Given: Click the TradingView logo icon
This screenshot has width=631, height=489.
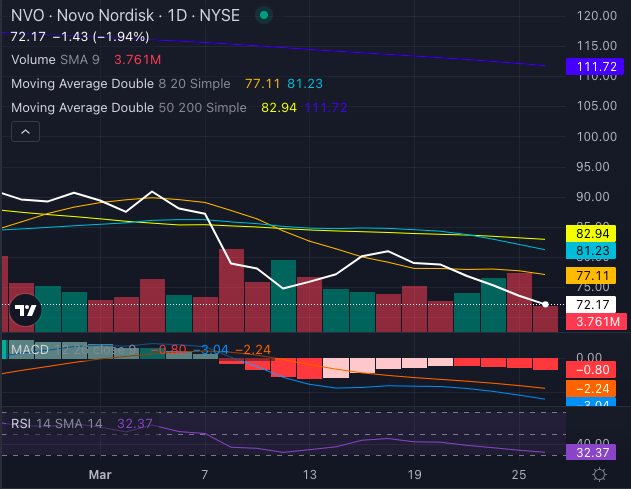Looking at the screenshot, I should click(25, 310).
